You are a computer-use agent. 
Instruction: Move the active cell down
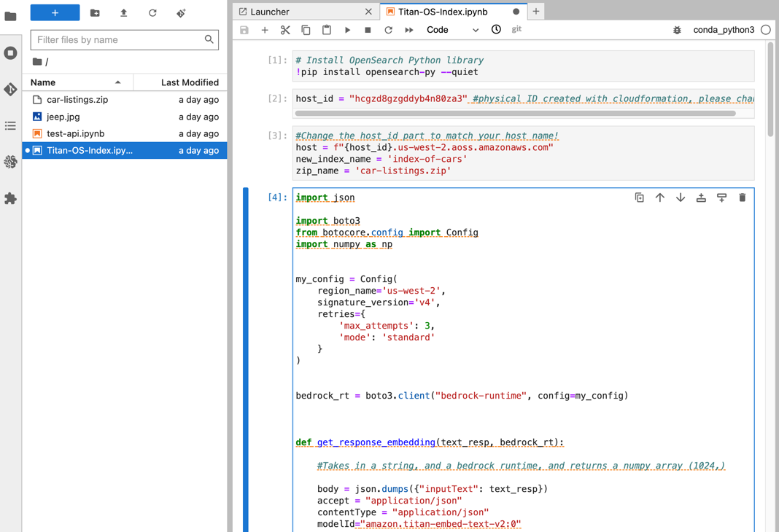click(x=681, y=197)
